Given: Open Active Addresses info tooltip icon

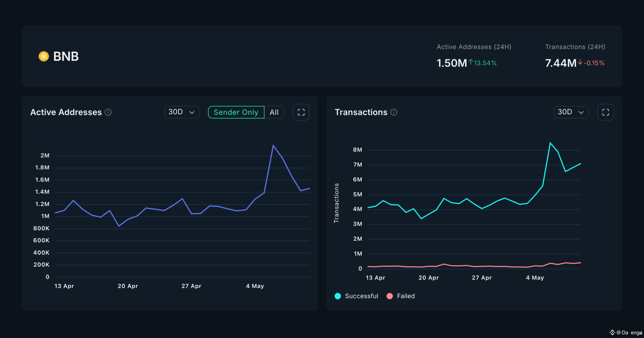Looking at the screenshot, I should (108, 112).
